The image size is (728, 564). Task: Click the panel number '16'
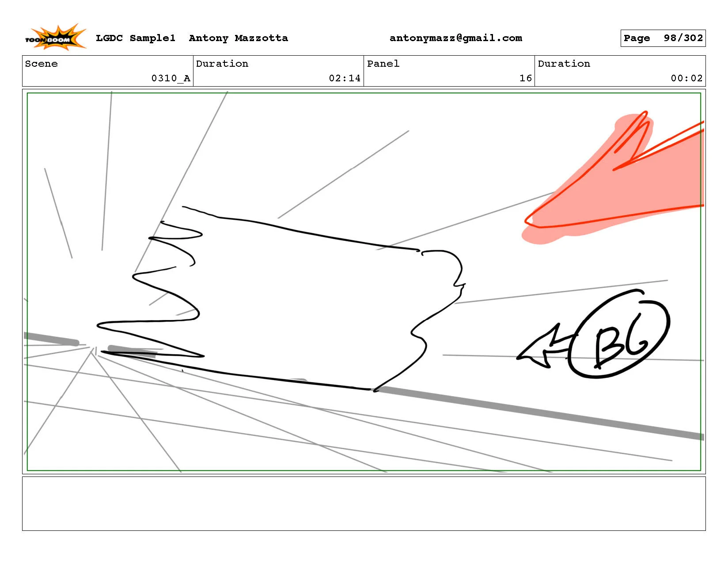(526, 78)
